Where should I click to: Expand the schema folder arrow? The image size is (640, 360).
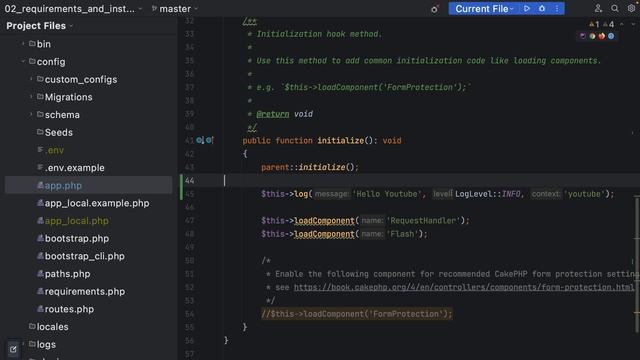31,115
